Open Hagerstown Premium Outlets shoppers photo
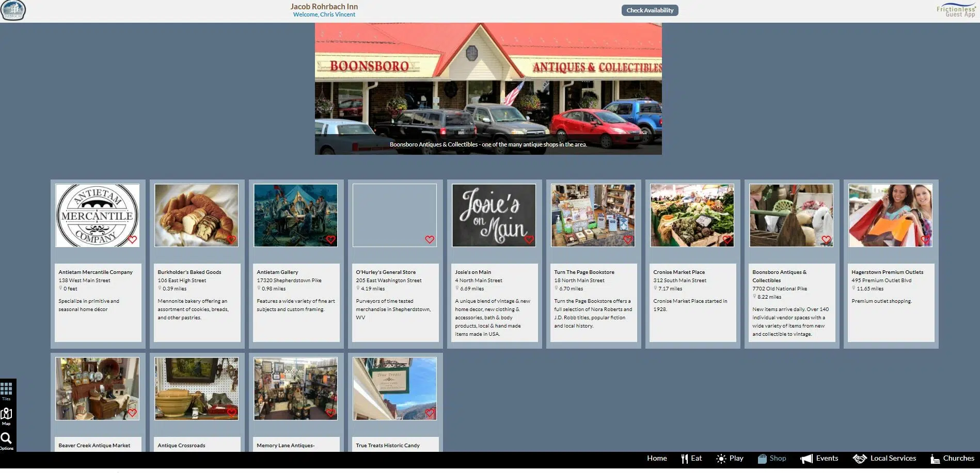Image resolution: width=980 pixels, height=473 pixels. [890, 215]
